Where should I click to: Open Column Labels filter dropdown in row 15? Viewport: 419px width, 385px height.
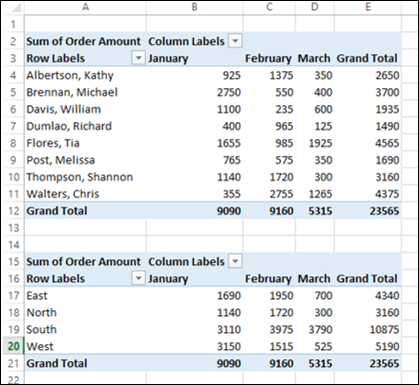coord(235,261)
